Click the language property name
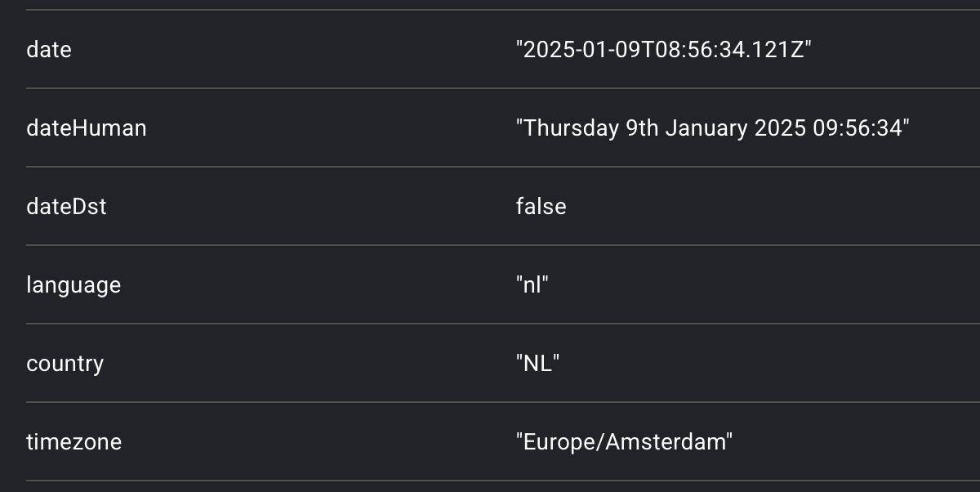The width and height of the screenshot is (980, 492). (73, 285)
